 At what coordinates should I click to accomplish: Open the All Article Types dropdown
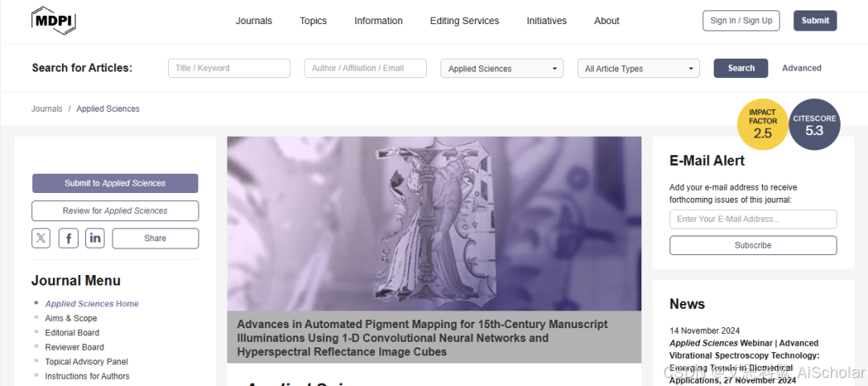point(638,68)
